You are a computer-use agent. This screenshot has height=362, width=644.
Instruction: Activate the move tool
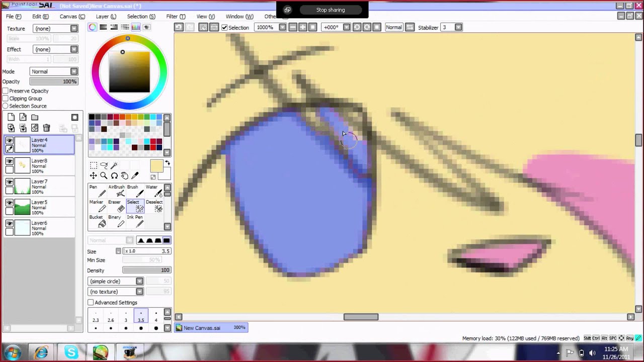93,175
